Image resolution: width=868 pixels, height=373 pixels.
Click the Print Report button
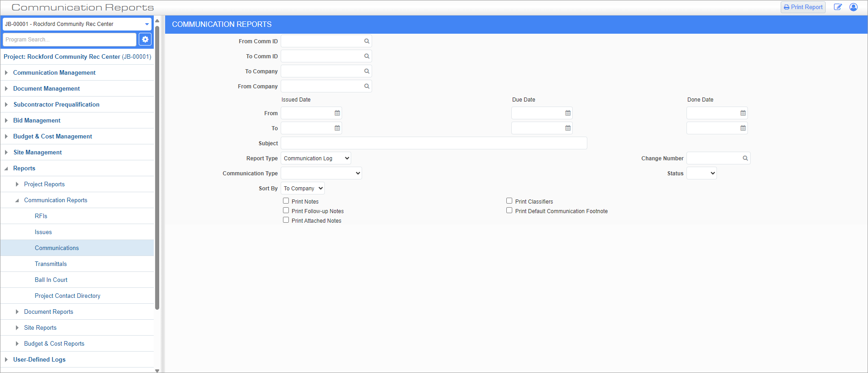pos(803,7)
